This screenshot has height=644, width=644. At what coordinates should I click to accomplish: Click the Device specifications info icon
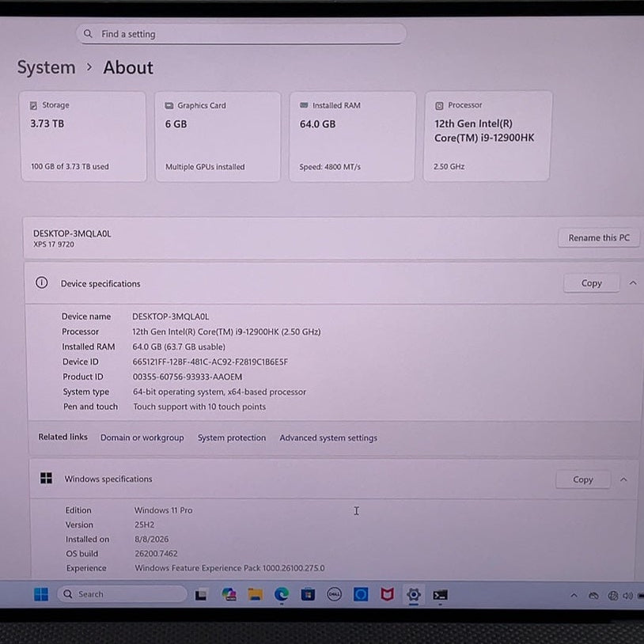coord(41,282)
